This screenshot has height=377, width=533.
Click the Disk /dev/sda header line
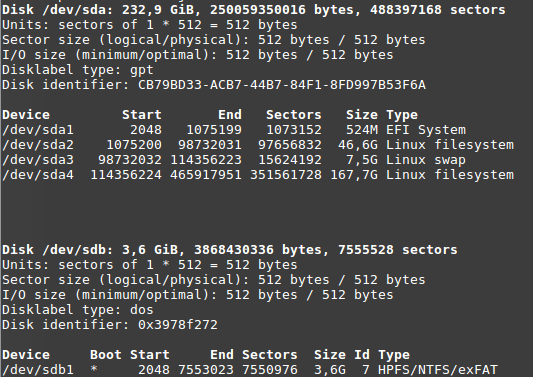click(254, 10)
